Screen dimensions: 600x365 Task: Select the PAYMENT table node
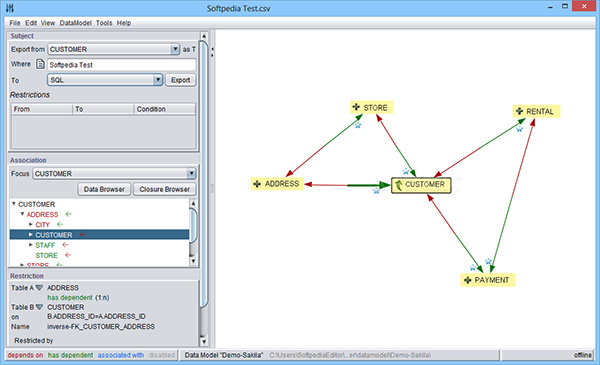coord(488,280)
